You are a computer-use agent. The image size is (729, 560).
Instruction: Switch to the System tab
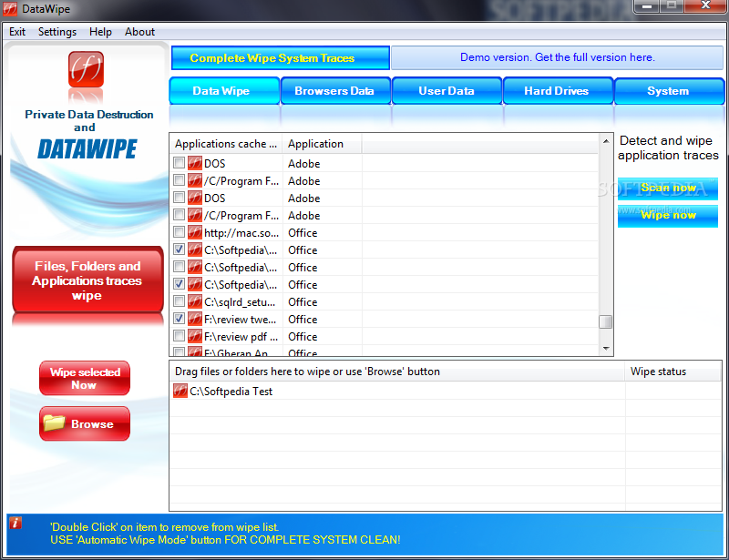pos(669,91)
